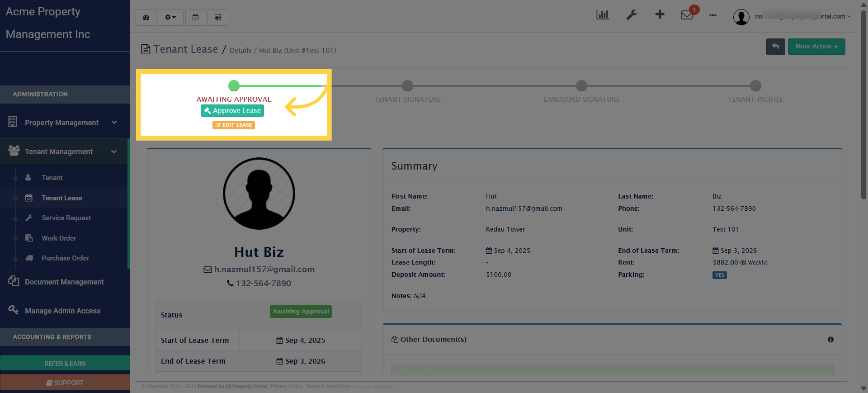Click the Privacy Policy footer link
The width and height of the screenshot is (868, 393).
[x=286, y=387]
